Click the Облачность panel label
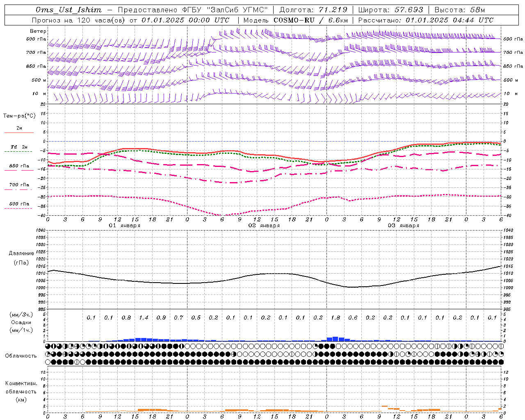The height and width of the screenshot is (420, 525). (x=21, y=356)
